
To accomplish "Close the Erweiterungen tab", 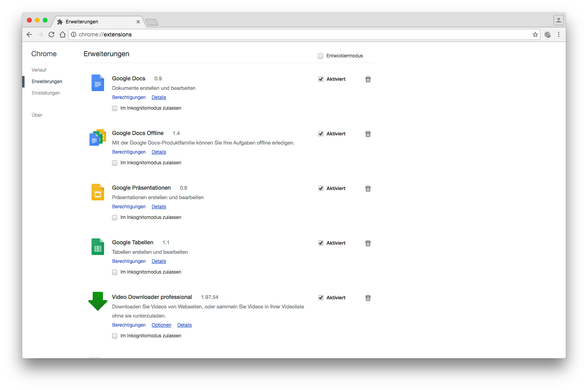I will 138,22.
